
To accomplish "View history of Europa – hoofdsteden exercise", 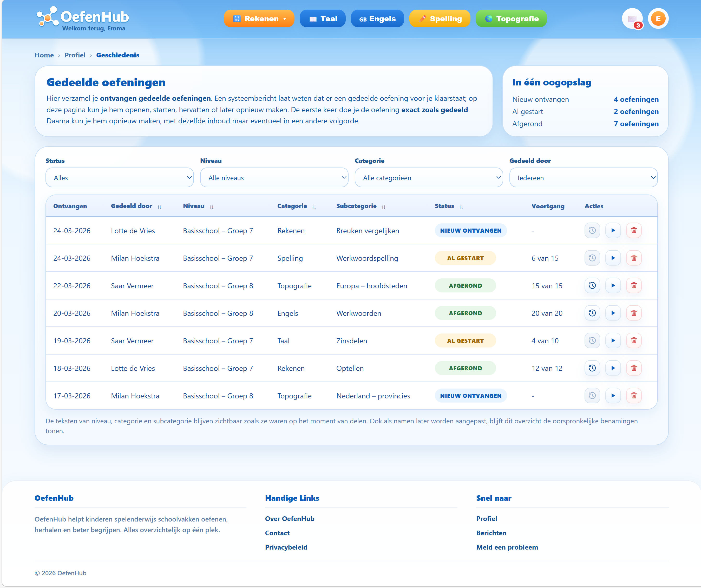I will point(592,285).
